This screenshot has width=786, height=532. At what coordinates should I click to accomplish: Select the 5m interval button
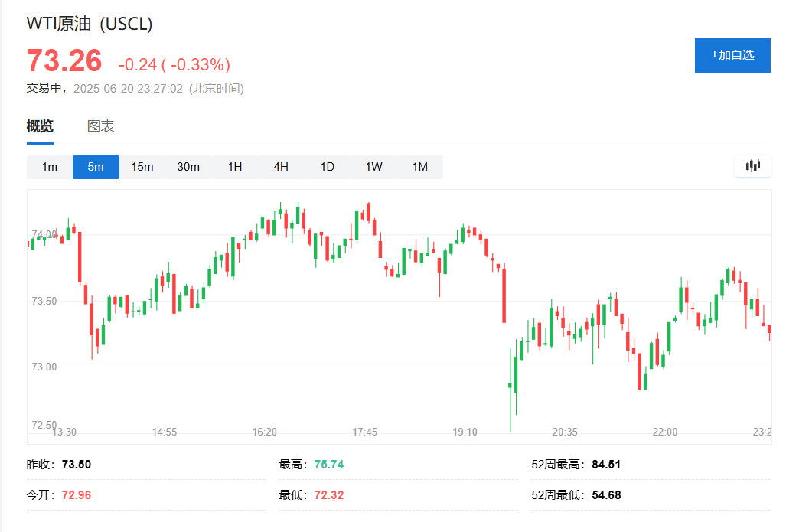96,167
